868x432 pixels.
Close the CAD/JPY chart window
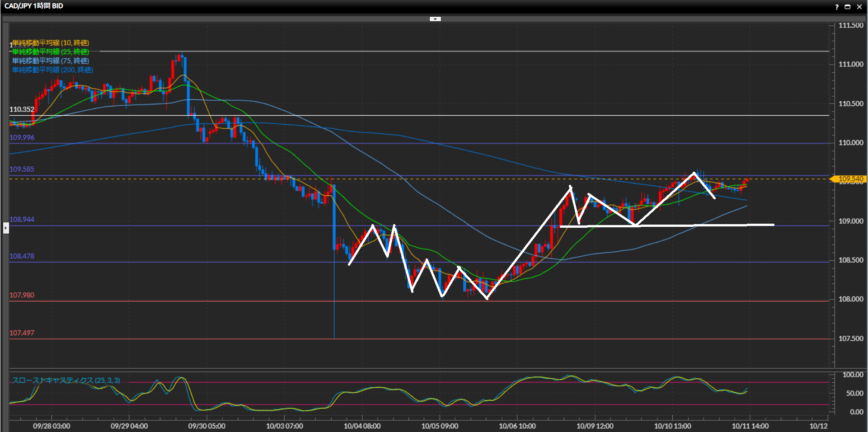coord(859,7)
